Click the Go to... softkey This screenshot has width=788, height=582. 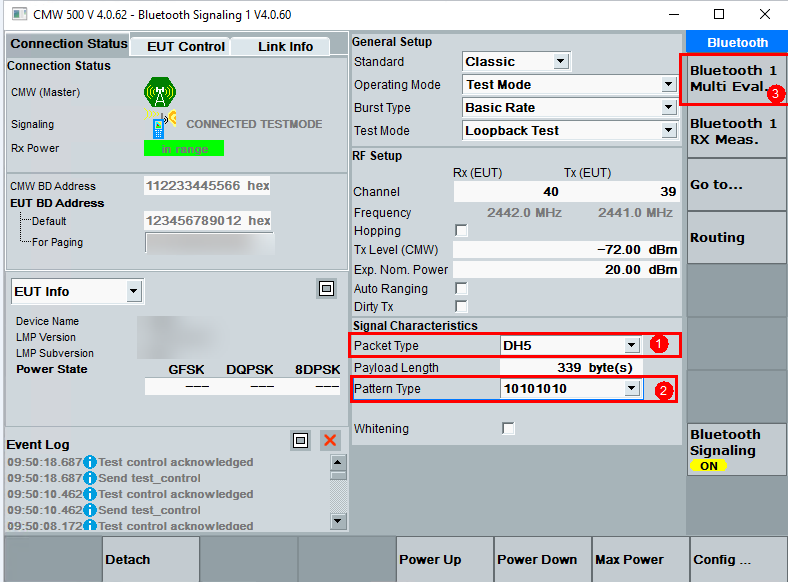[736, 184]
